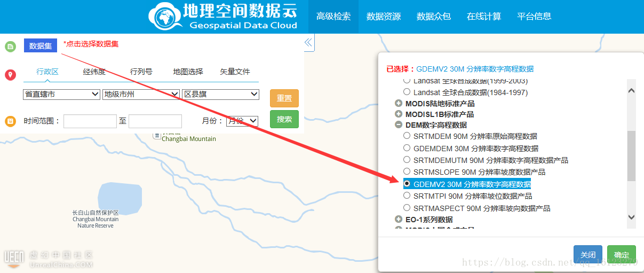Click the orange 重置 reset button
The image size is (644, 273).
(x=284, y=98)
